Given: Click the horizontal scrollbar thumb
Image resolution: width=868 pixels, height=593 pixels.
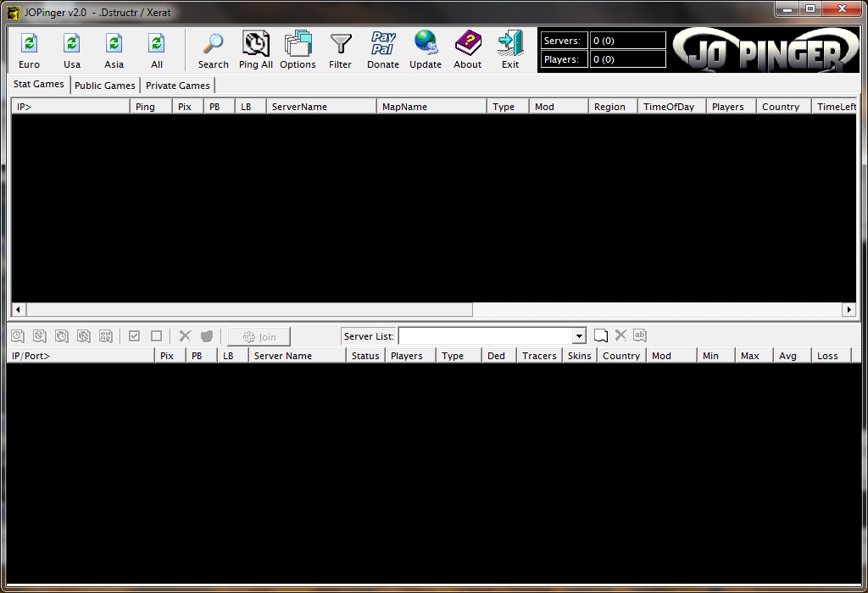Looking at the screenshot, I should (248, 310).
